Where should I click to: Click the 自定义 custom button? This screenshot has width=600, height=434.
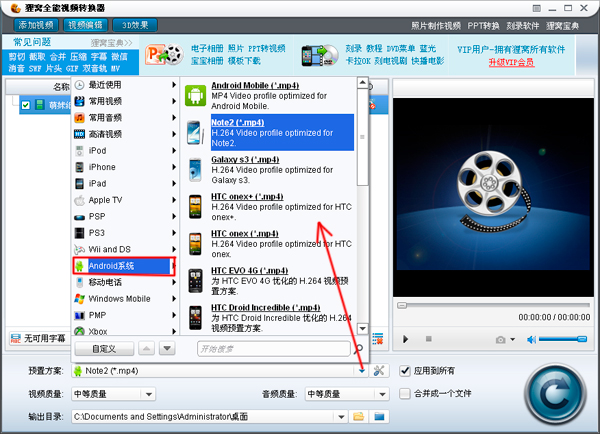[104, 349]
